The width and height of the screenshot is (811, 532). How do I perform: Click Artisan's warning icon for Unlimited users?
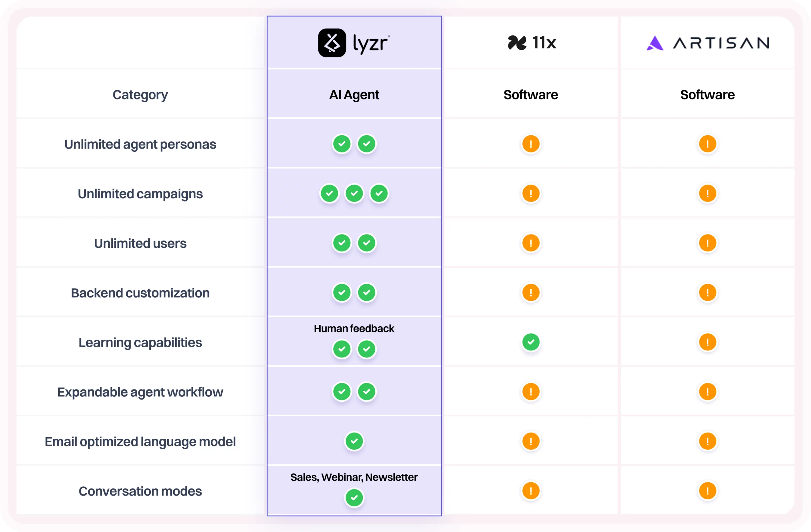[x=707, y=243]
